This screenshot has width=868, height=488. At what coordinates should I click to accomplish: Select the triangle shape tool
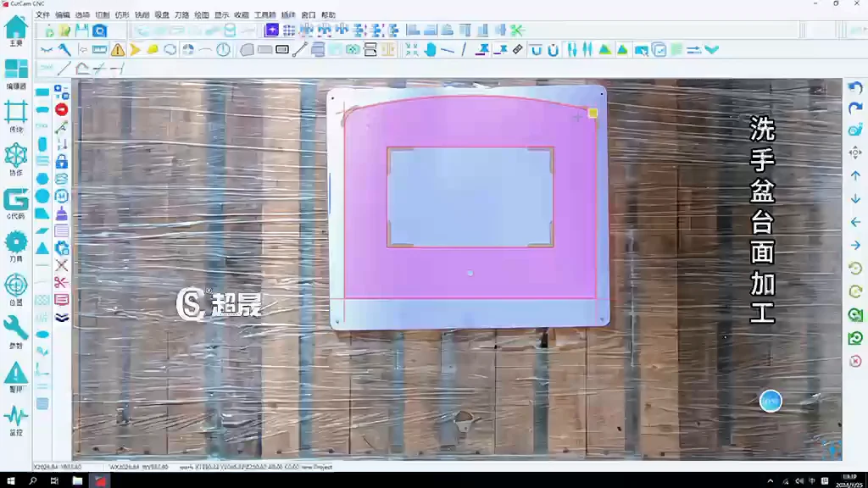tap(42, 248)
